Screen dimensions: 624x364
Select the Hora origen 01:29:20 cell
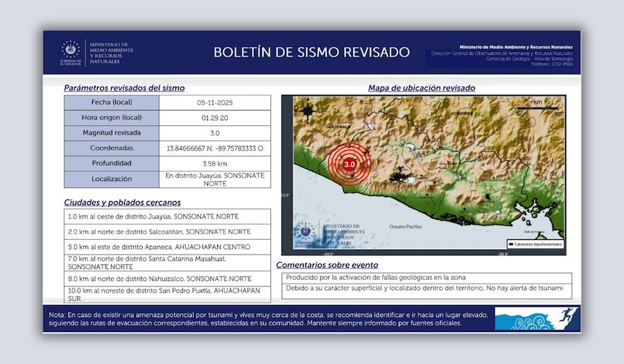click(x=215, y=117)
